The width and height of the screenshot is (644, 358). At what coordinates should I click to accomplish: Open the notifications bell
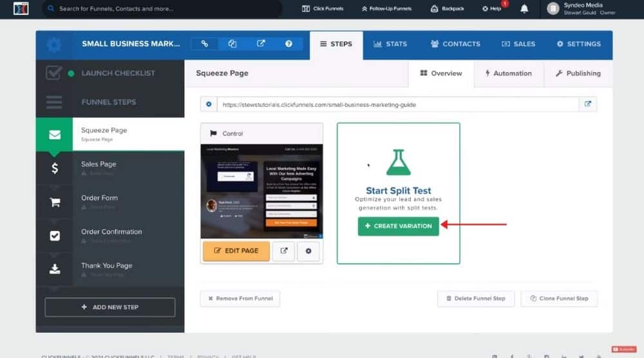[x=524, y=8]
